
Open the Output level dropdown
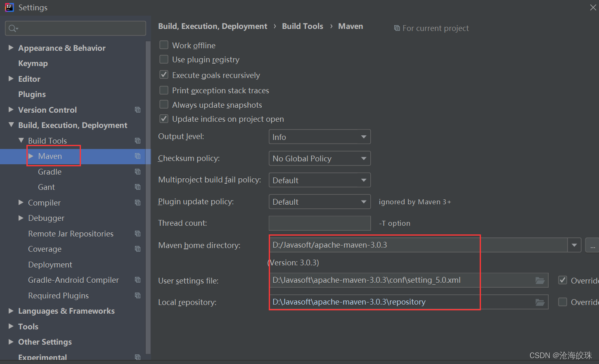(x=320, y=137)
